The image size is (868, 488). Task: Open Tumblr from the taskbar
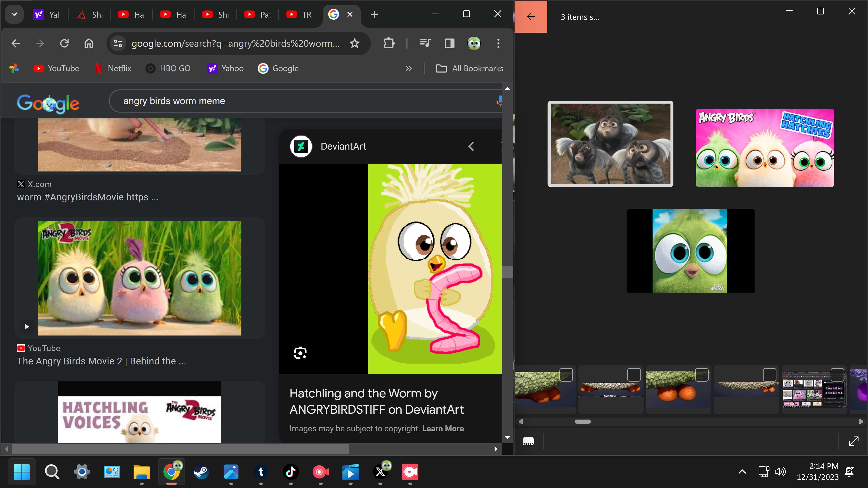click(x=261, y=472)
